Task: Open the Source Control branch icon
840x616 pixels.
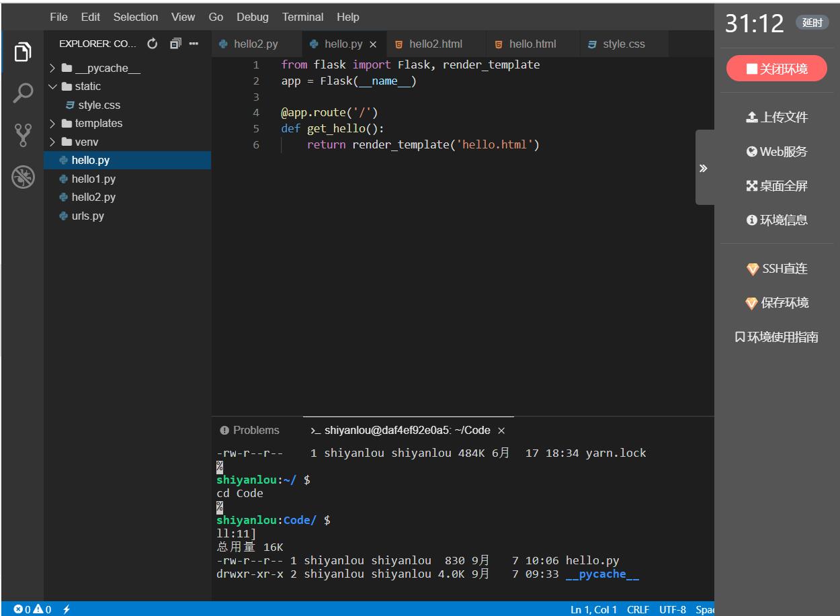Action: (22, 135)
